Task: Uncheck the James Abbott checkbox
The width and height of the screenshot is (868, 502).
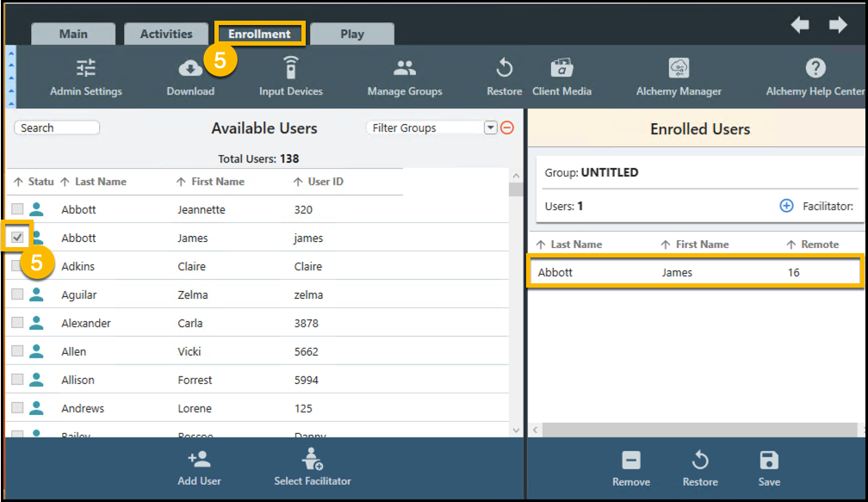Action: point(17,237)
